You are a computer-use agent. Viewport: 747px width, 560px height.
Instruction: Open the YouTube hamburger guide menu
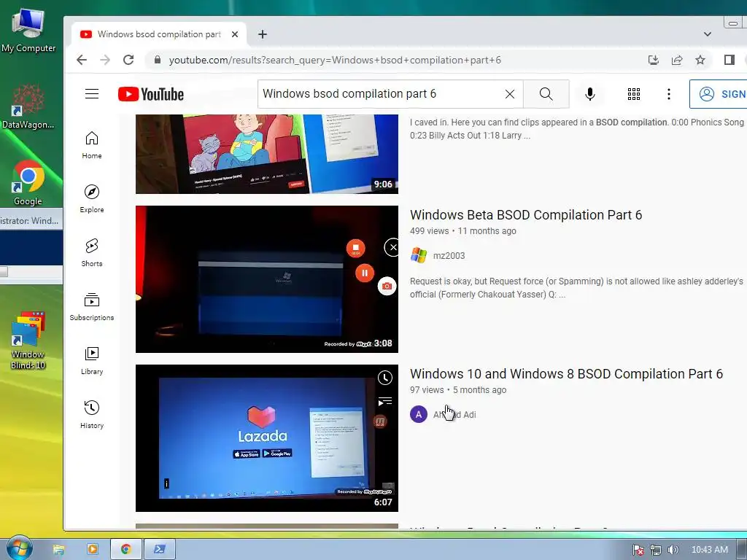click(x=92, y=94)
